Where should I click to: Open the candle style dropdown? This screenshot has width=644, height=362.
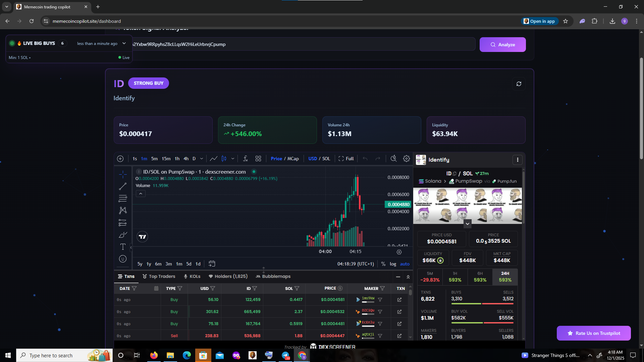tap(233, 158)
